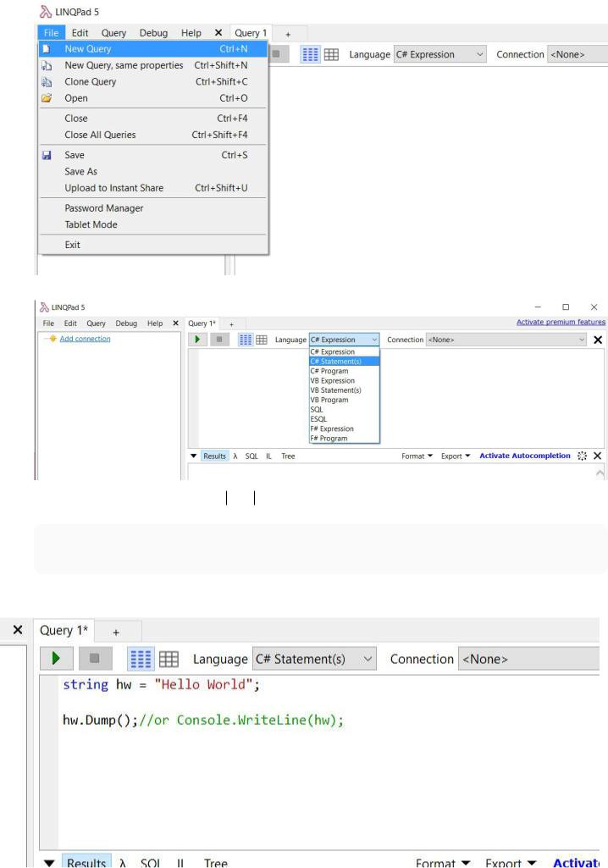Click in the code editor with Hello World code

coord(328,761)
